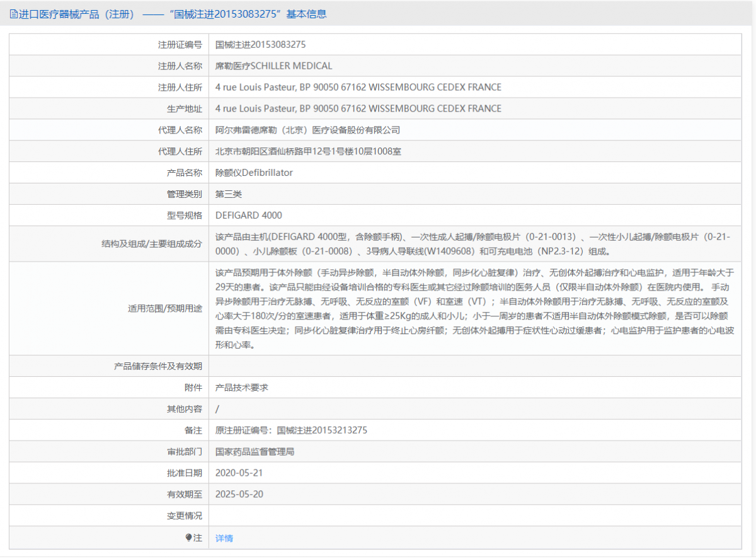Select expiry date 2025-05-20

pyautogui.click(x=239, y=495)
